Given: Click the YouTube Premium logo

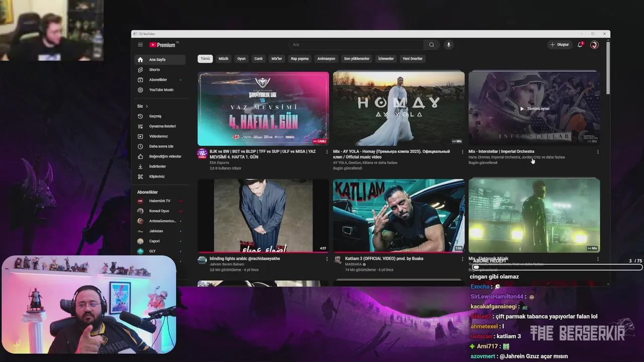Looking at the screenshot, I should [x=163, y=45].
